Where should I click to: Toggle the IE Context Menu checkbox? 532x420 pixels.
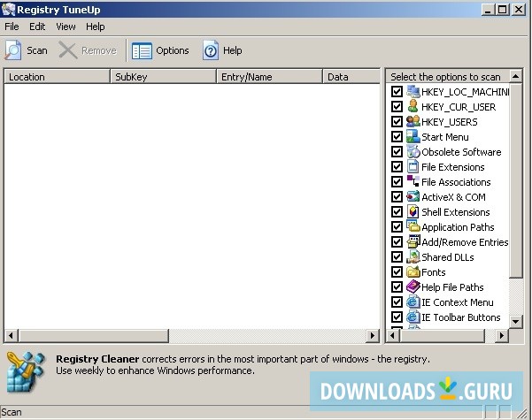coord(397,302)
